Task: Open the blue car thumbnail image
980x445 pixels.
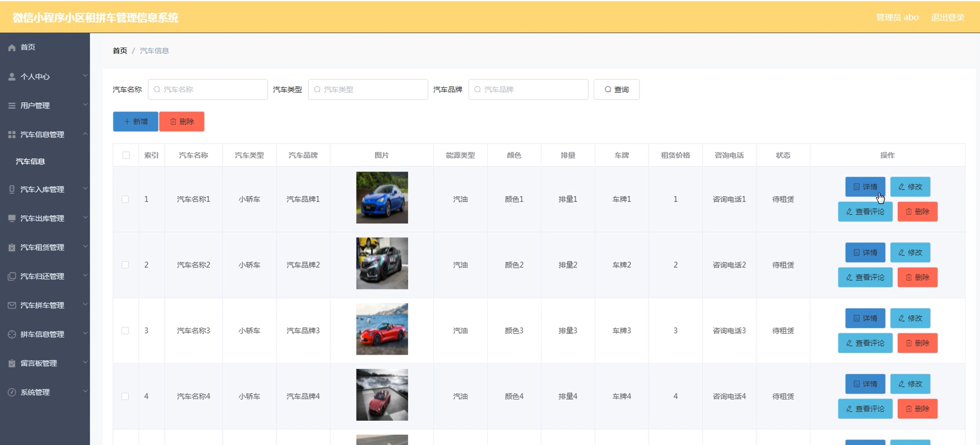Action: [382, 197]
